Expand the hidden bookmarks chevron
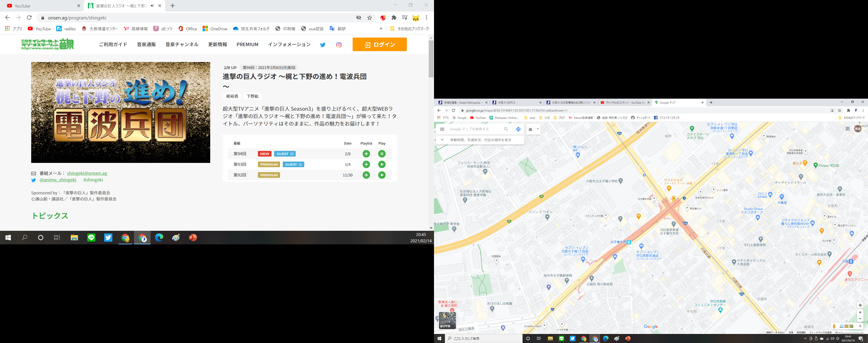868x343 pixels. click(x=381, y=29)
